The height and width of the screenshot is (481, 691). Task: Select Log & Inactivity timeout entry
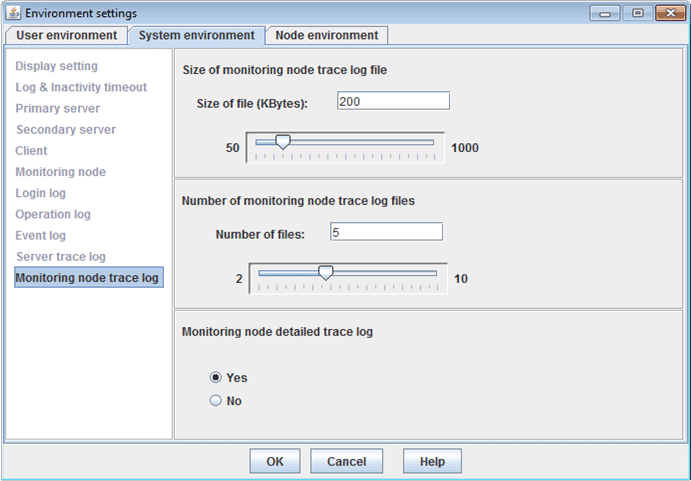click(81, 87)
